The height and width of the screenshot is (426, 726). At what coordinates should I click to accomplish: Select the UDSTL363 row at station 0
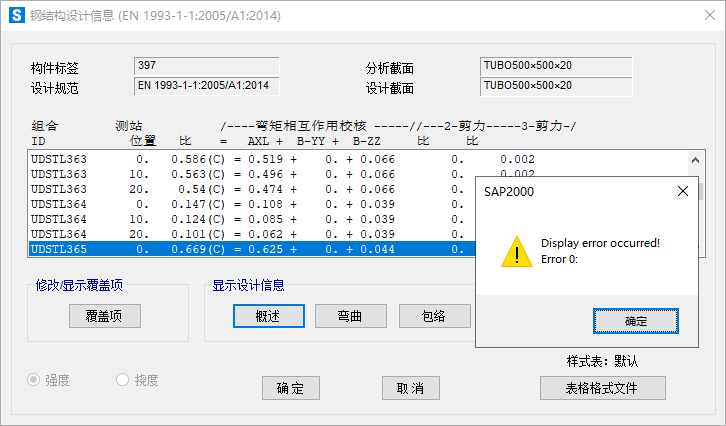coord(250,159)
